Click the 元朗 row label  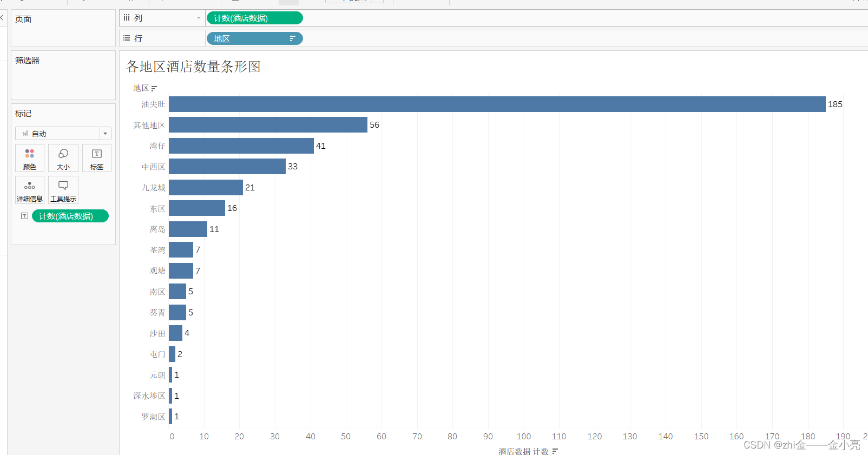pyautogui.click(x=157, y=375)
